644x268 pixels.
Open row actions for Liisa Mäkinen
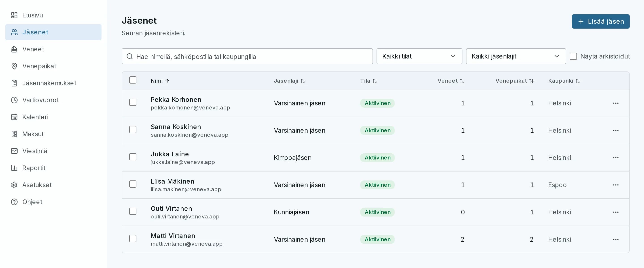tap(616, 185)
